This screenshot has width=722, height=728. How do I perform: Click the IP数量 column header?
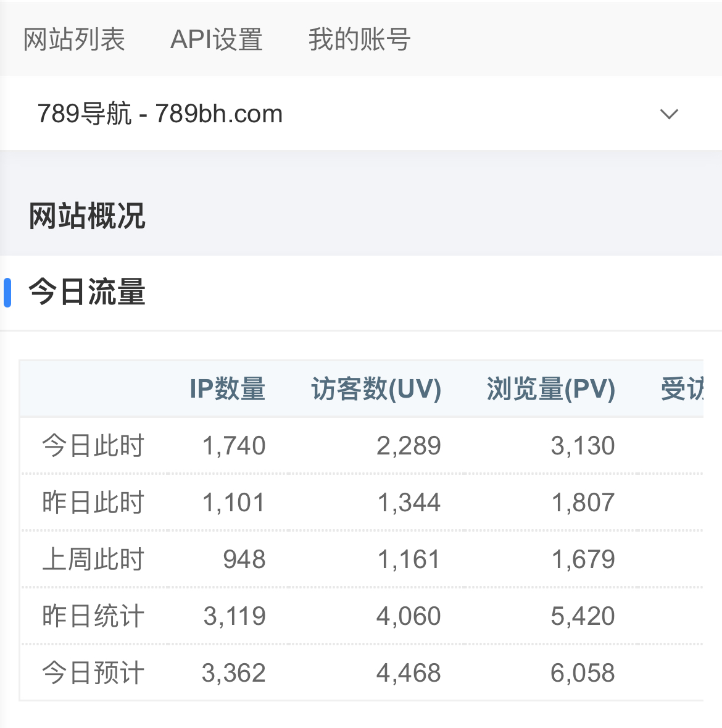228,389
